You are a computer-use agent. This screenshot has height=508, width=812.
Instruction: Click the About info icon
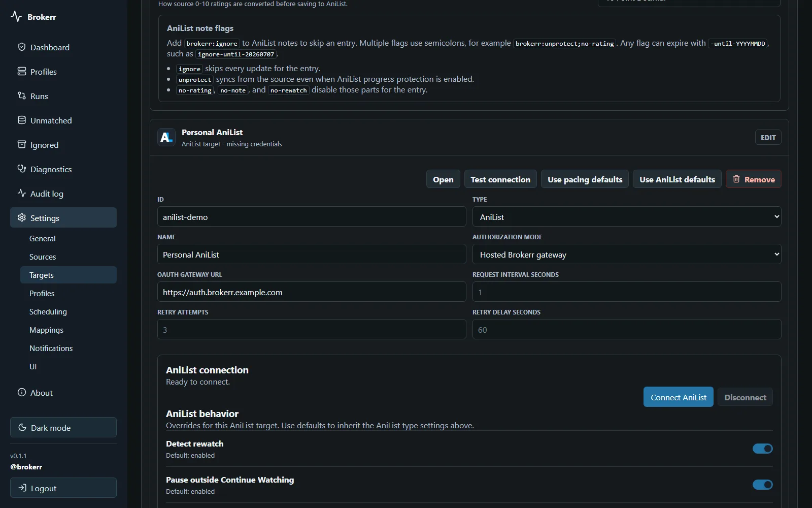(x=22, y=392)
